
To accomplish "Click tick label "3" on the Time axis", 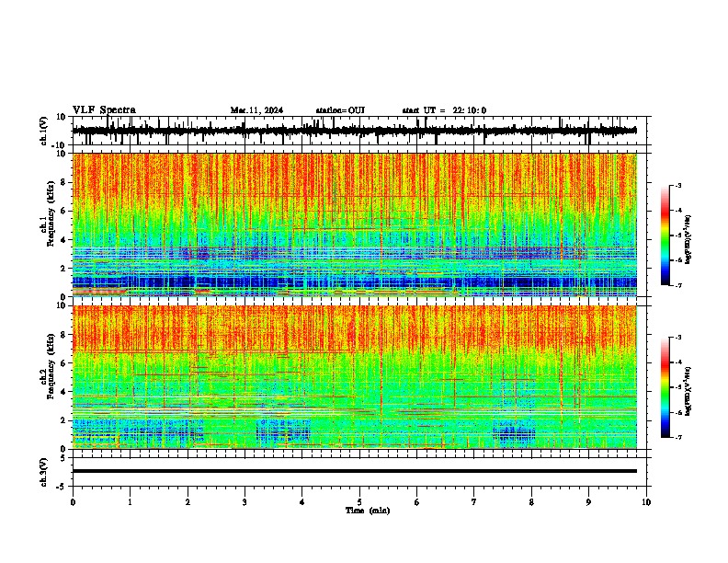I will click(x=245, y=502).
